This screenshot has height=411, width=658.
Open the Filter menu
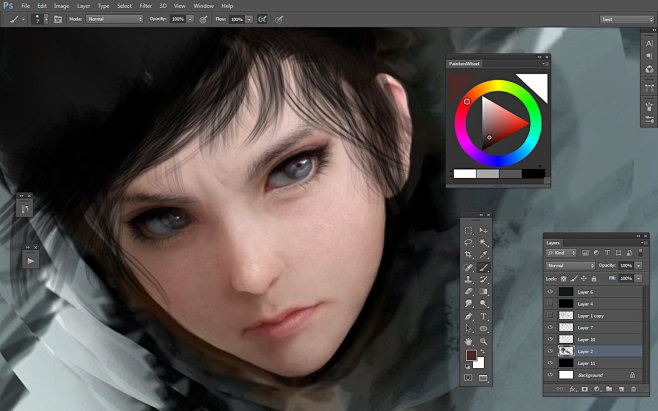pos(146,6)
